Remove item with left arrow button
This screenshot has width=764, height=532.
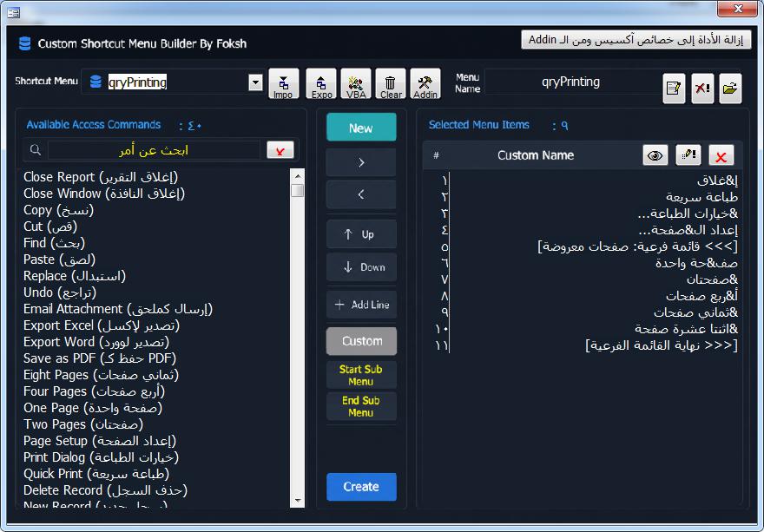(361, 194)
